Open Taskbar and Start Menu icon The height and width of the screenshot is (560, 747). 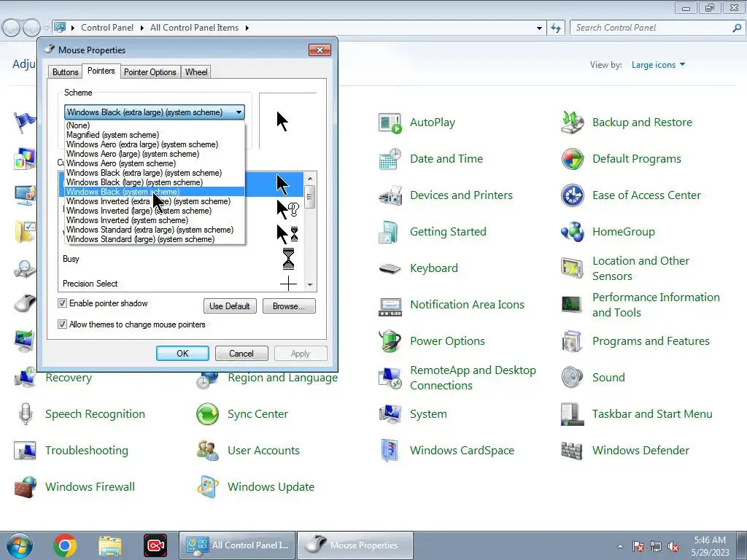572,414
